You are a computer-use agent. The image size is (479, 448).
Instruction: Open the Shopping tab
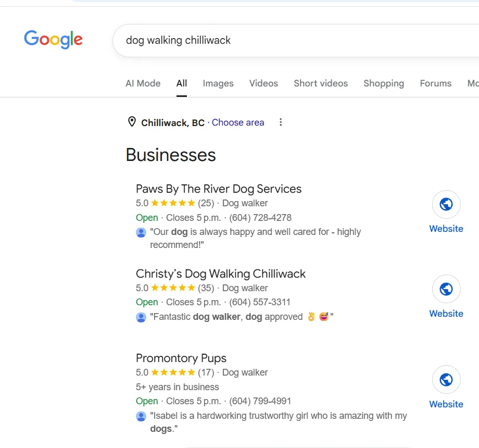click(384, 83)
